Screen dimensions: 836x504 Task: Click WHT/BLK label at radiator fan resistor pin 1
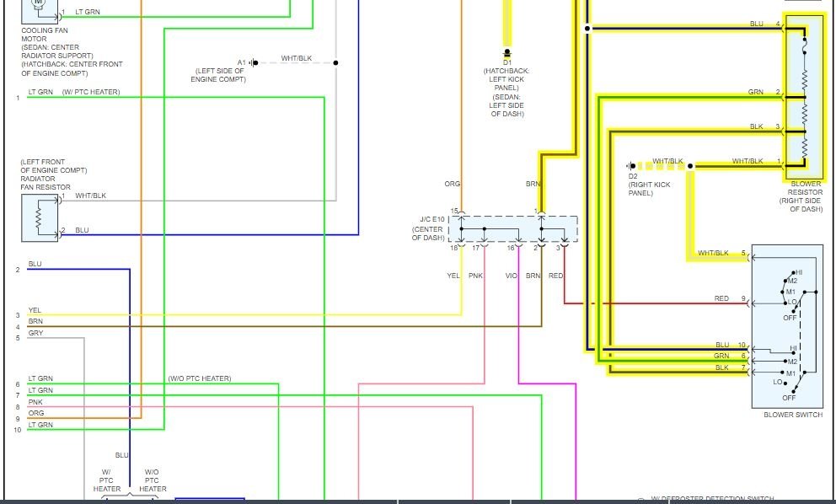coord(91,196)
